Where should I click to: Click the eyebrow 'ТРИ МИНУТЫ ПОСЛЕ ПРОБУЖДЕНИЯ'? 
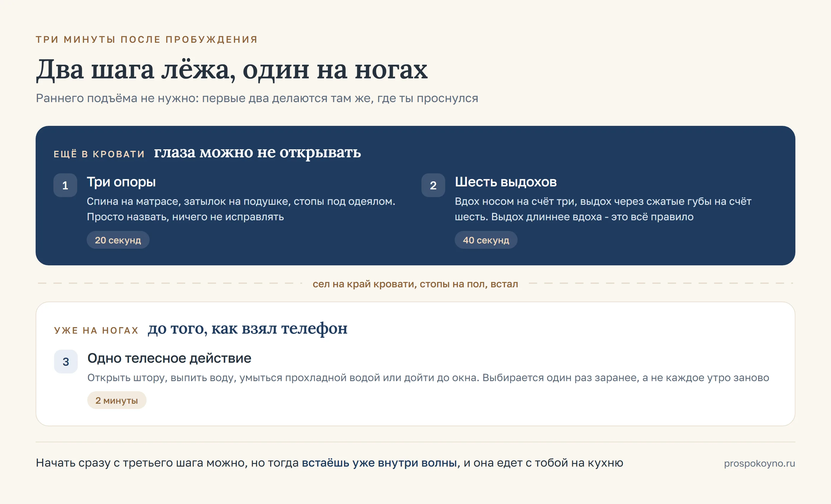pyautogui.click(x=147, y=39)
